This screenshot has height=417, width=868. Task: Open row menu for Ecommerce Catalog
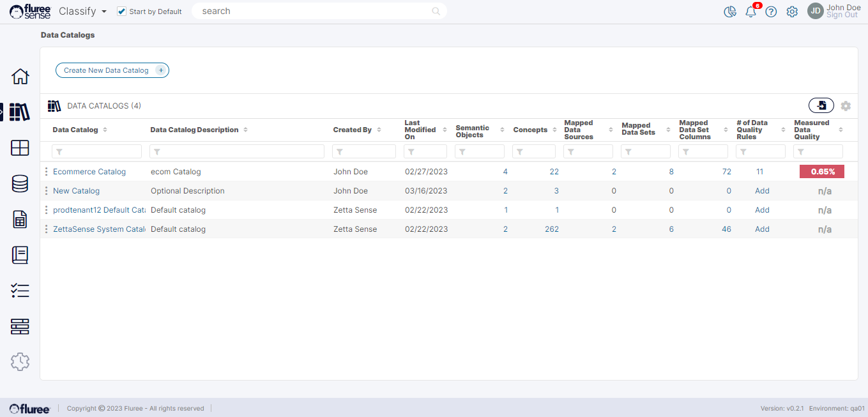[x=46, y=172]
